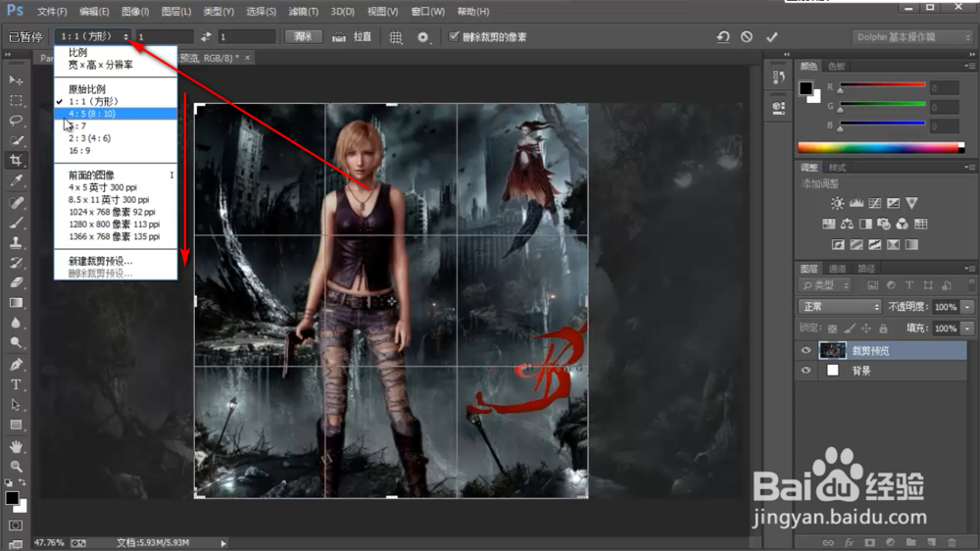Viewport: 980px width, 551px height.
Task: Toggle lock layer position
Action: click(865, 328)
